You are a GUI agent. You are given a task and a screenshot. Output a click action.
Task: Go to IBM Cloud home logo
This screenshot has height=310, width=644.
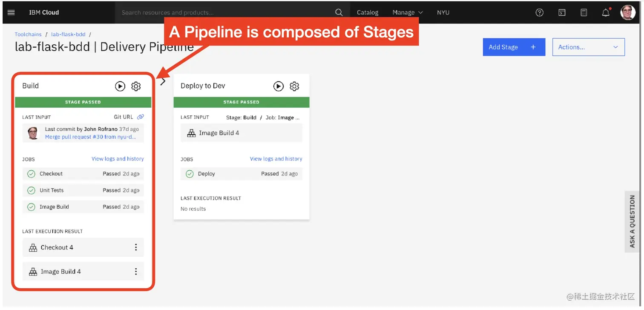click(44, 12)
